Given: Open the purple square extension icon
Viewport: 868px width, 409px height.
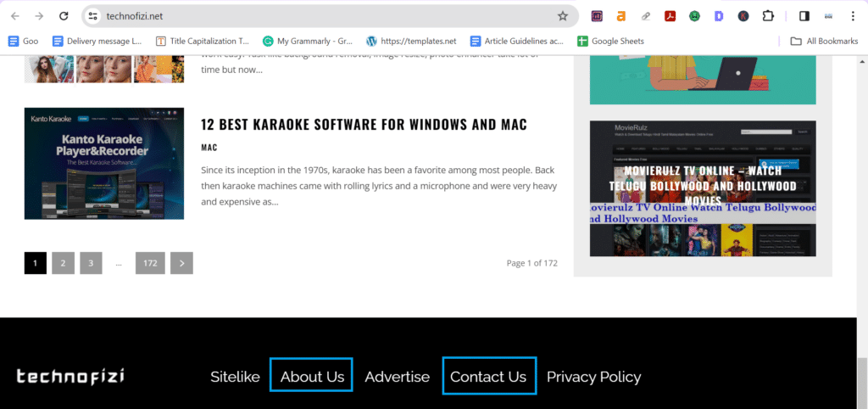Looking at the screenshot, I should (597, 16).
